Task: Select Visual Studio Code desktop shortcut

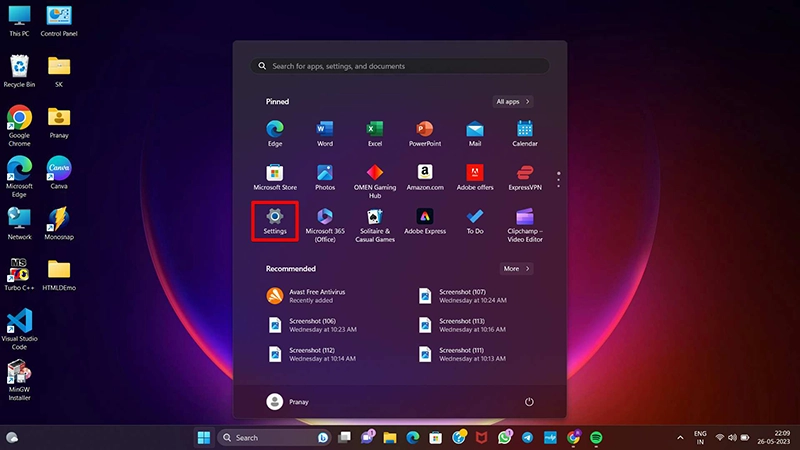Action: [19, 329]
